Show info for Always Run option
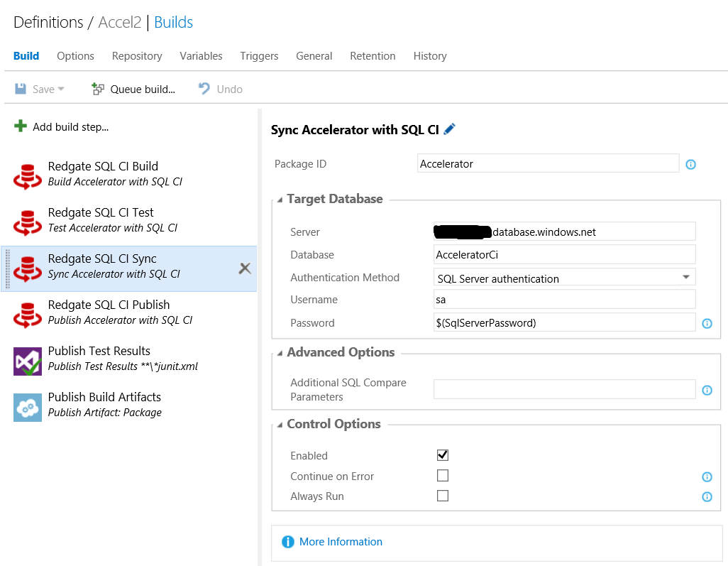Image resolution: width=728 pixels, height=566 pixels. pos(707,497)
